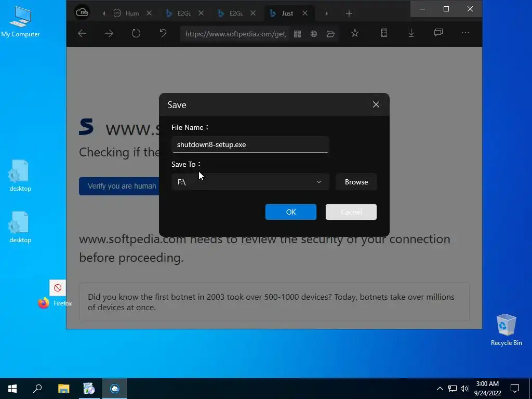The width and height of the screenshot is (532, 399).
Task: Select the upper desktop file icon
Action: [x=20, y=176]
